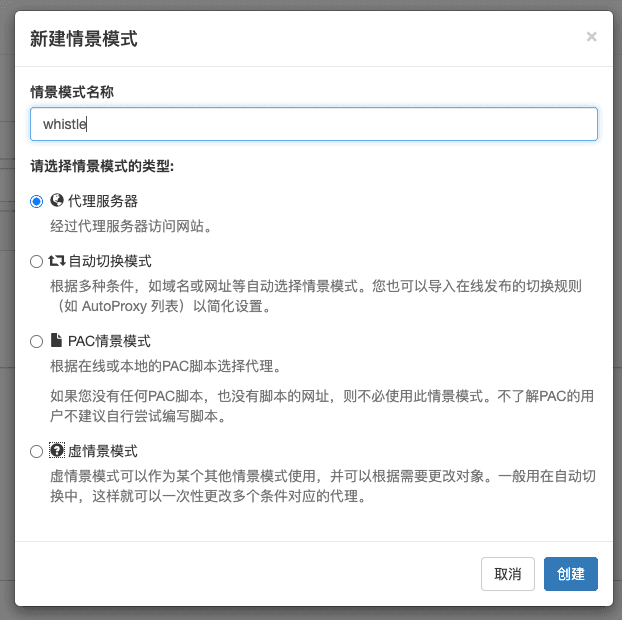
Task: Click the switch-arrows icon beside 自动切换模式
Action: tap(57, 261)
